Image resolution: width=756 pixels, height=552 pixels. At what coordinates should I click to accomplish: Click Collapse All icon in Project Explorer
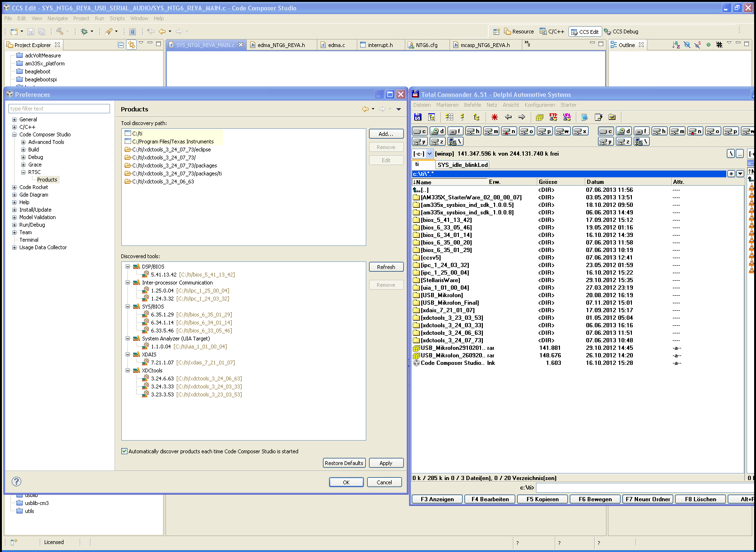pyautogui.click(x=121, y=45)
